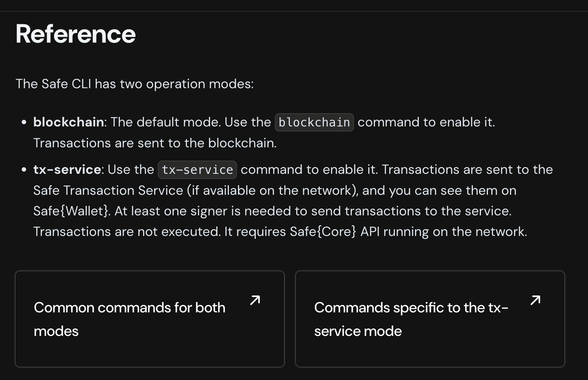Click the Safe{Core} API text
Screen dimensions: 588x380
[335, 232]
